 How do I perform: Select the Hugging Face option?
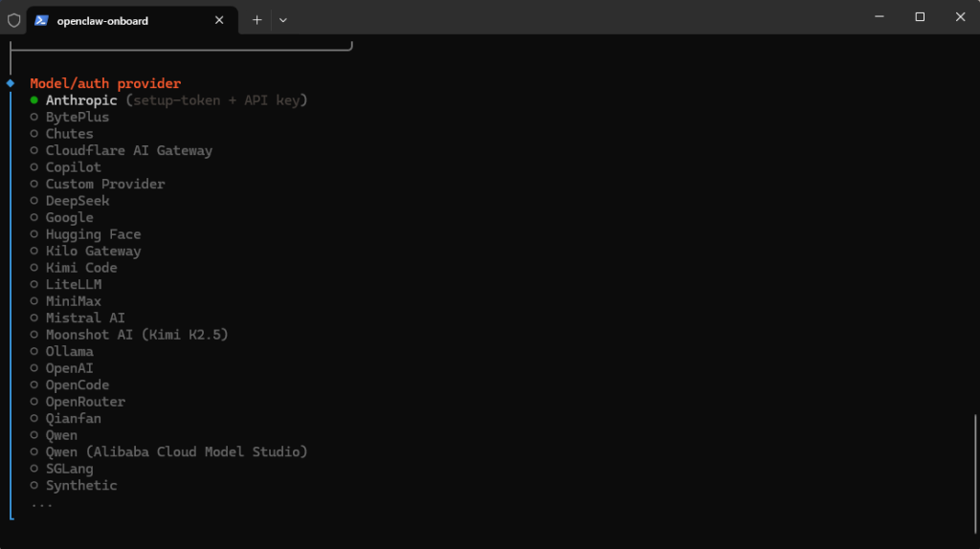click(93, 234)
